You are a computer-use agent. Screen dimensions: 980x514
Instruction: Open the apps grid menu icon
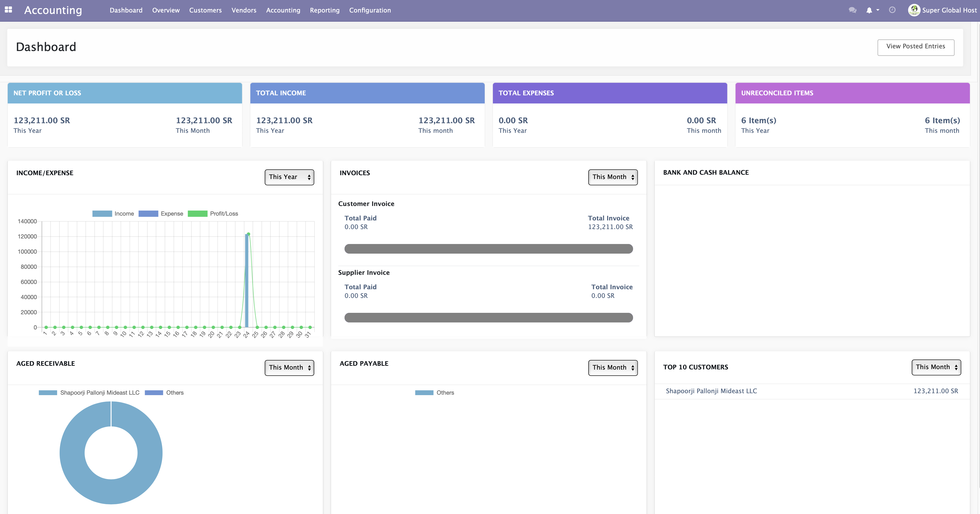8,10
